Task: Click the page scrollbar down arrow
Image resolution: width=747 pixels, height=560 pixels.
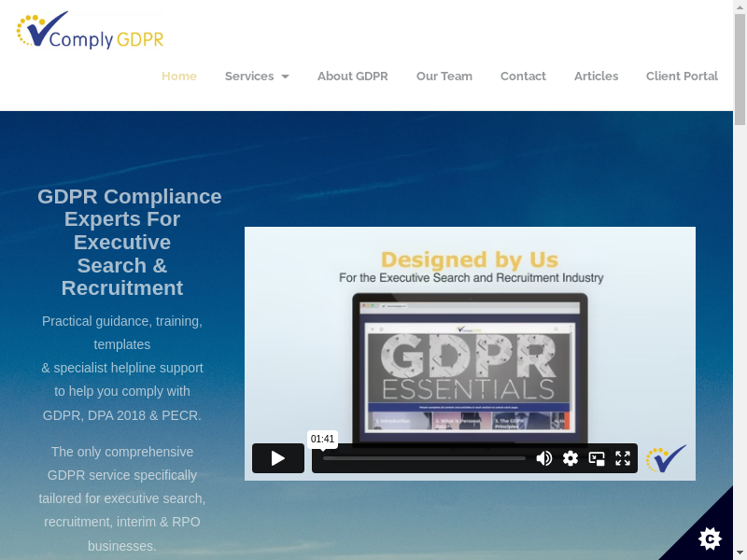Action: (x=740, y=553)
